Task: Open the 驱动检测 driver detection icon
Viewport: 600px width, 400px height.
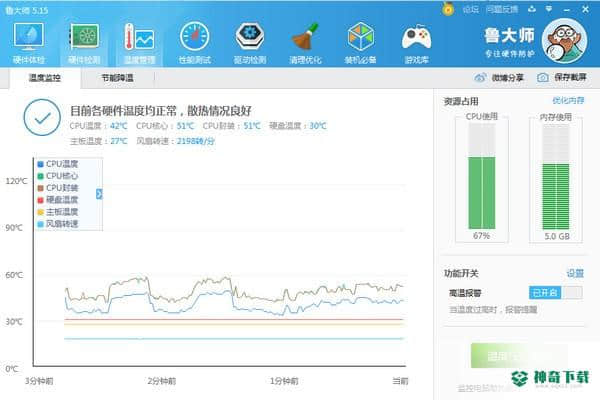Action: click(249, 36)
